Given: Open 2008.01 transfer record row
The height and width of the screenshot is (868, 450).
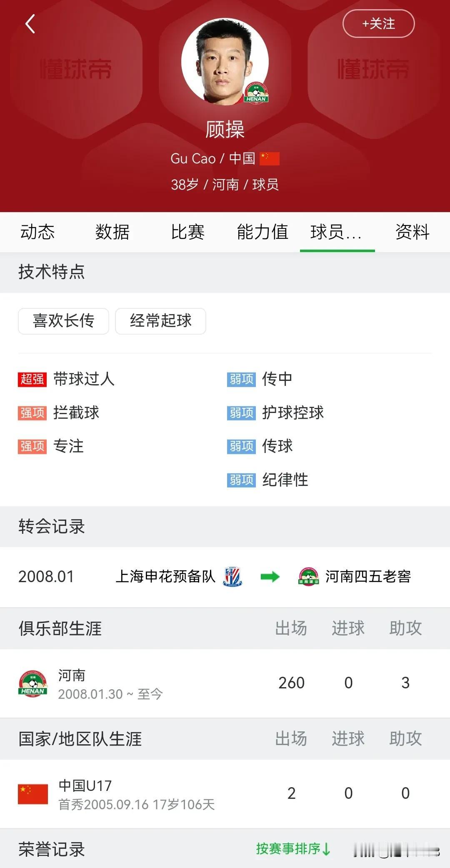Looking at the screenshot, I should coord(225,577).
